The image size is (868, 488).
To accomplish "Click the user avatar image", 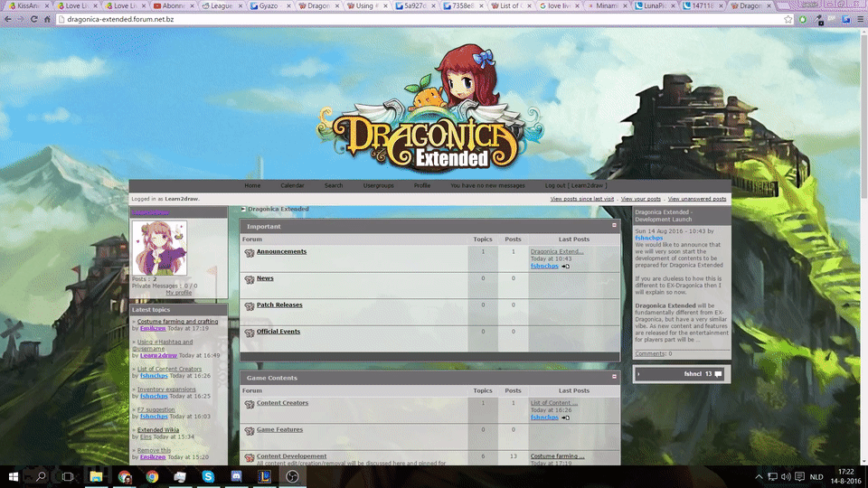I will click(x=159, y=248).
